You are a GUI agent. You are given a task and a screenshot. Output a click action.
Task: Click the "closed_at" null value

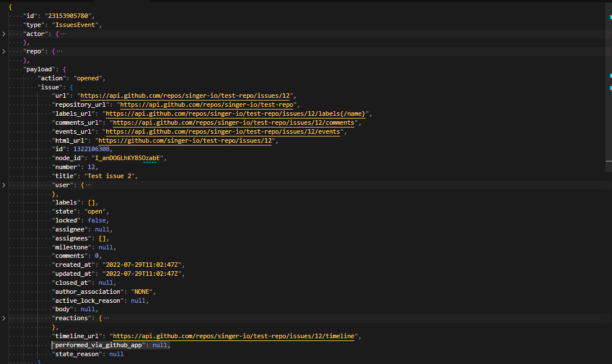point(106,283)
